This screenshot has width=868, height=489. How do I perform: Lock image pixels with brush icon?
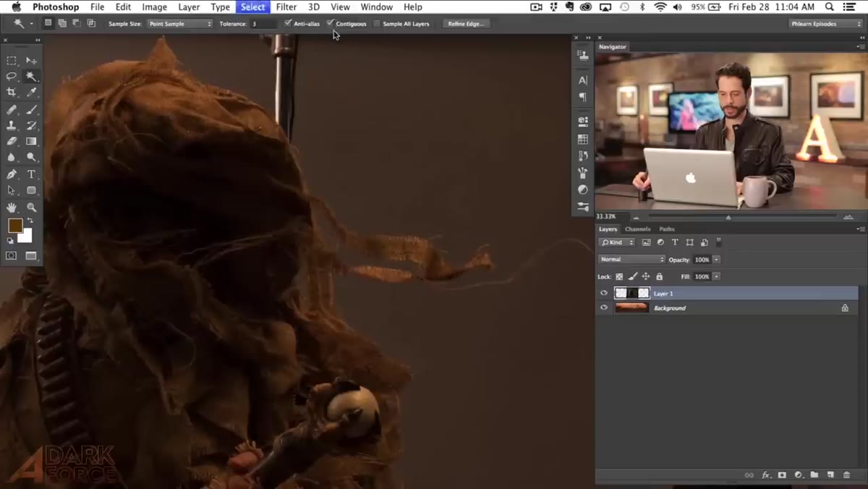pyautogui.click(x=633, y=276)
